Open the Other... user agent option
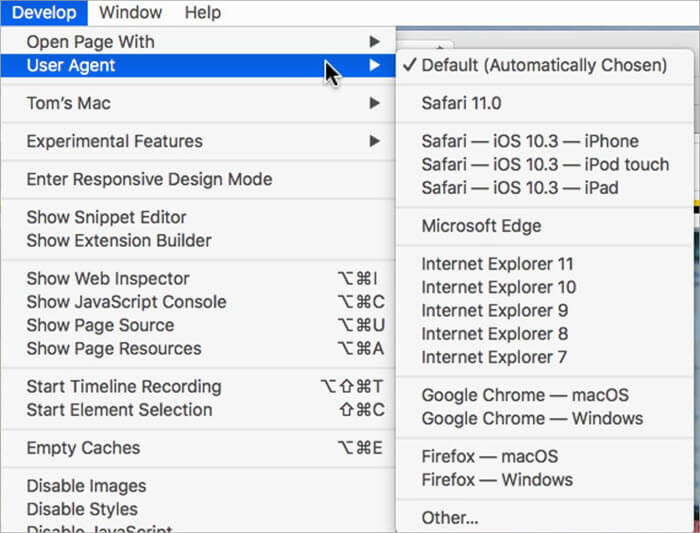Viewport: 700px width, 533px height. (x=450, y=518)
